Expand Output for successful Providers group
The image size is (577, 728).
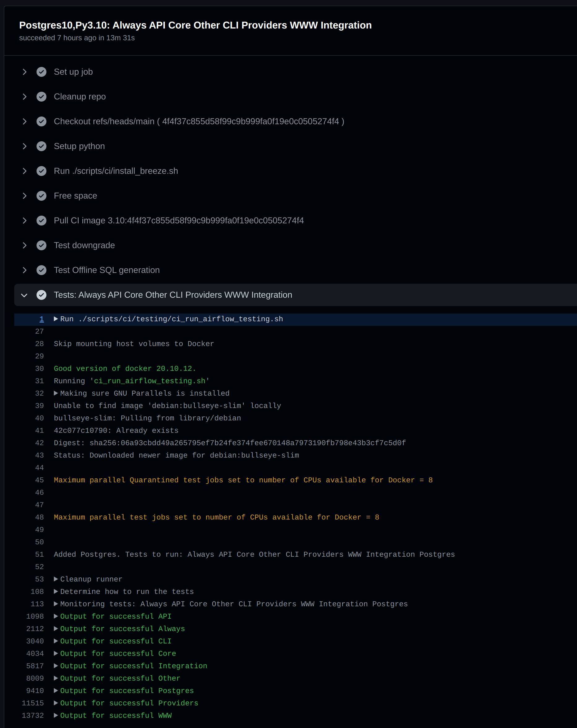pos(56,703)
